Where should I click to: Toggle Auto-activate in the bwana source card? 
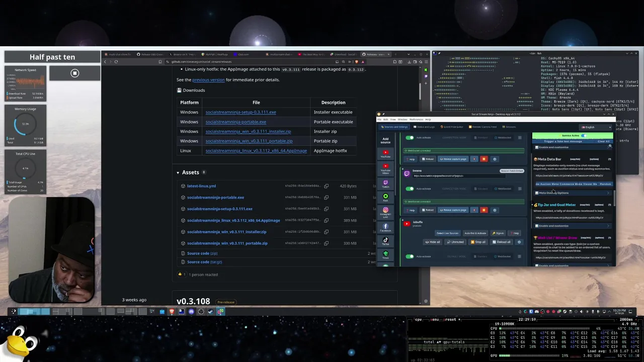pyautogui.click(x=410, y=189)
